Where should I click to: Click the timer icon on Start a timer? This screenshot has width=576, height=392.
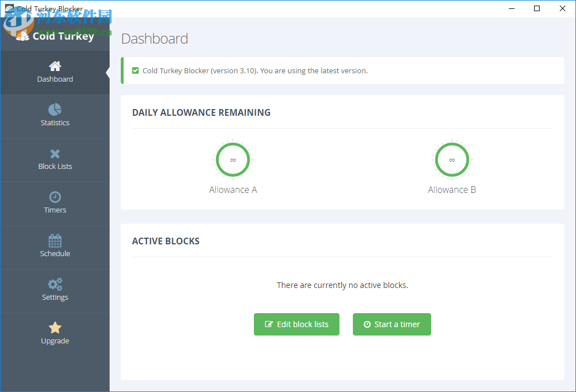coord(367,324)
